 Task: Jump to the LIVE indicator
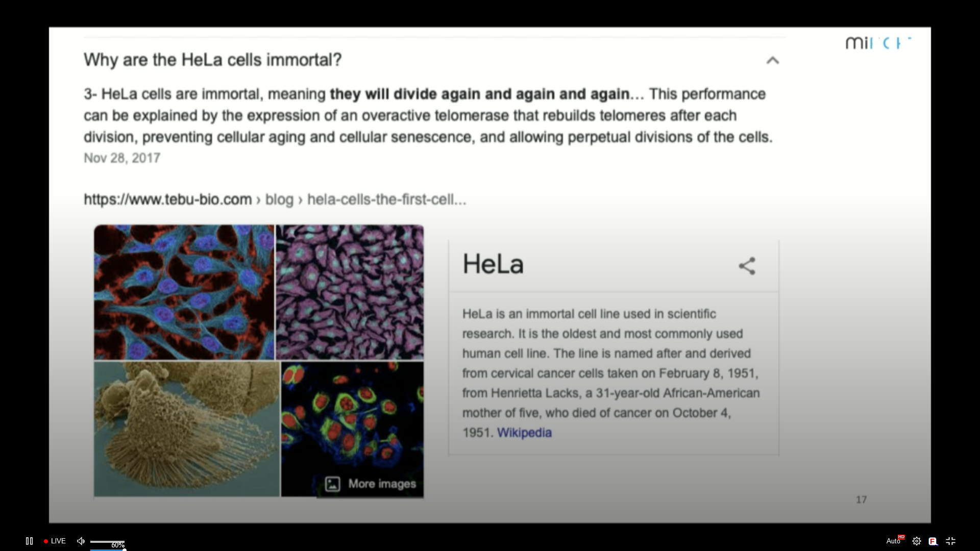click(55, 541)
